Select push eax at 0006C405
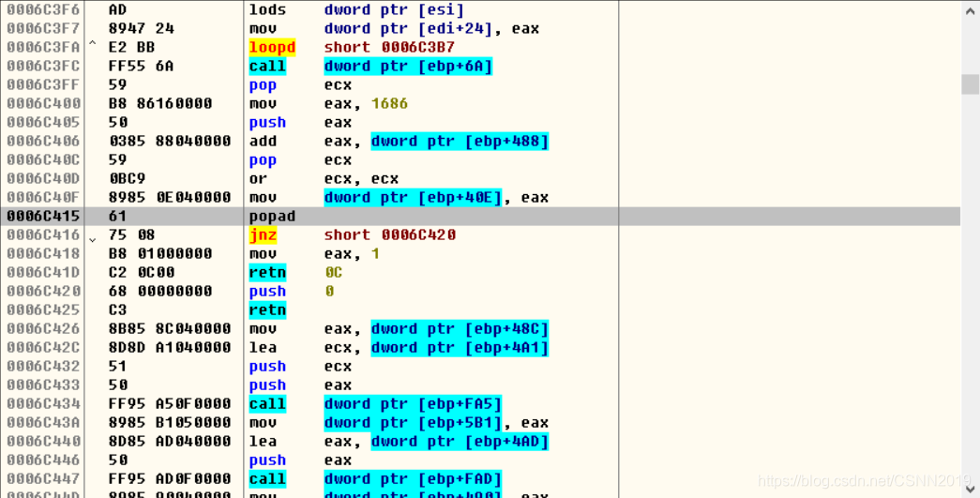The height and width of the screenshot is (498, 980). click(x=480, y=123)
